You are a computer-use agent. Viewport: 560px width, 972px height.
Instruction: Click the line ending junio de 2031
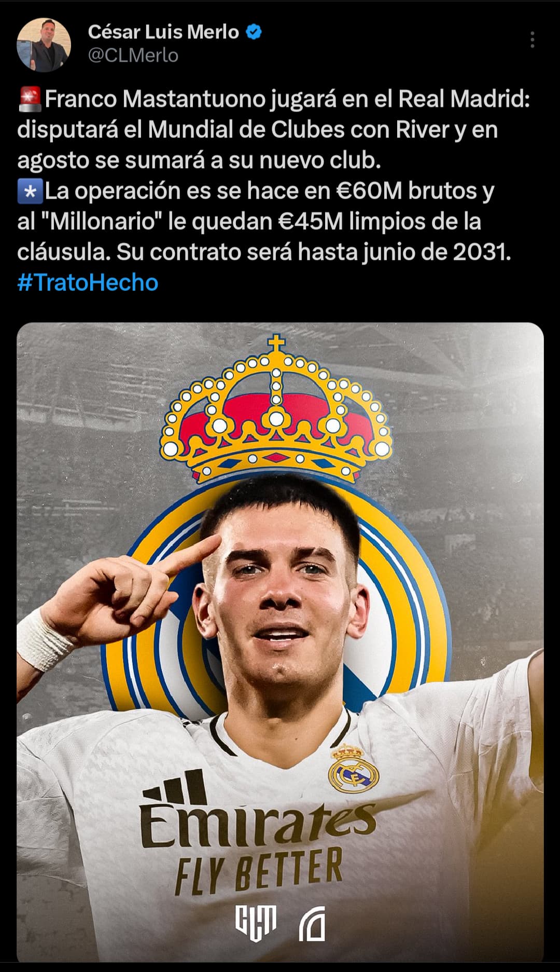coord(264,252)
